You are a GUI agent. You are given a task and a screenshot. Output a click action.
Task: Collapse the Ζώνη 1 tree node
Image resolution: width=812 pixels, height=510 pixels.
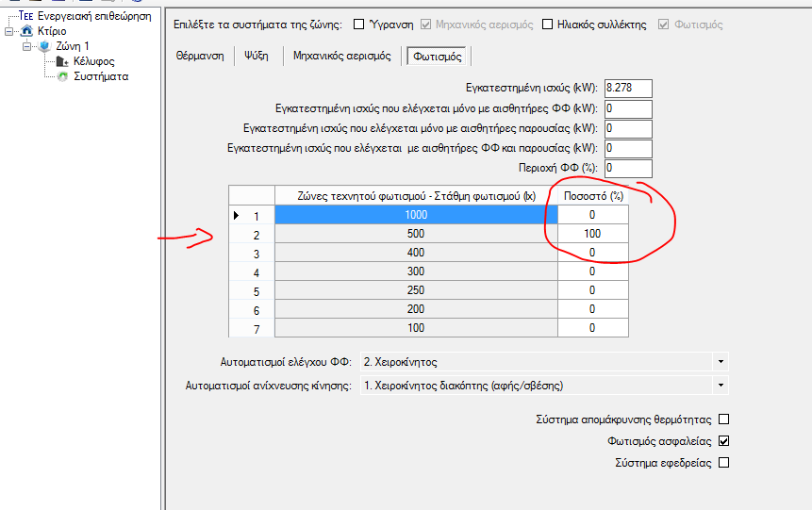[x=27, y=46]
